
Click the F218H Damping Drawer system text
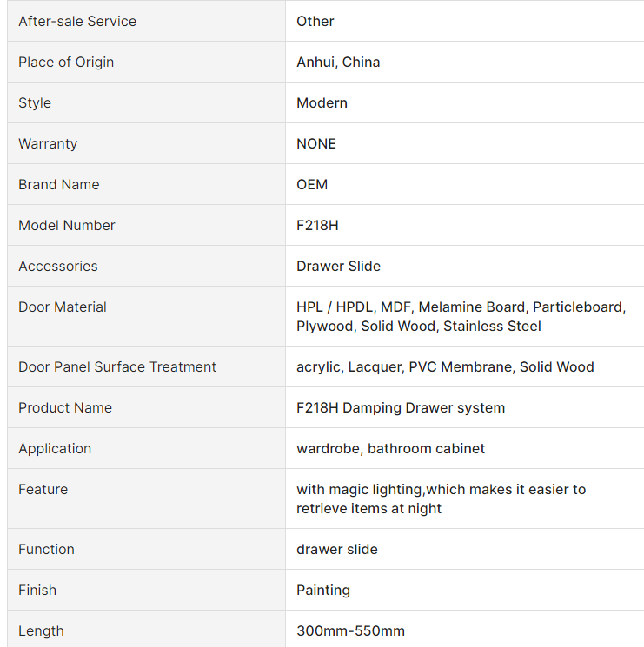[401, 407]
